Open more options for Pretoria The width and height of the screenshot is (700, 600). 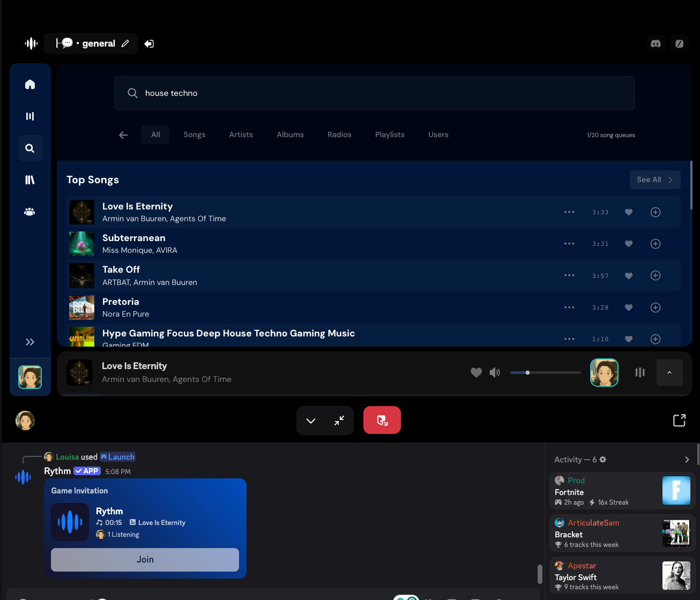[569, 307]
